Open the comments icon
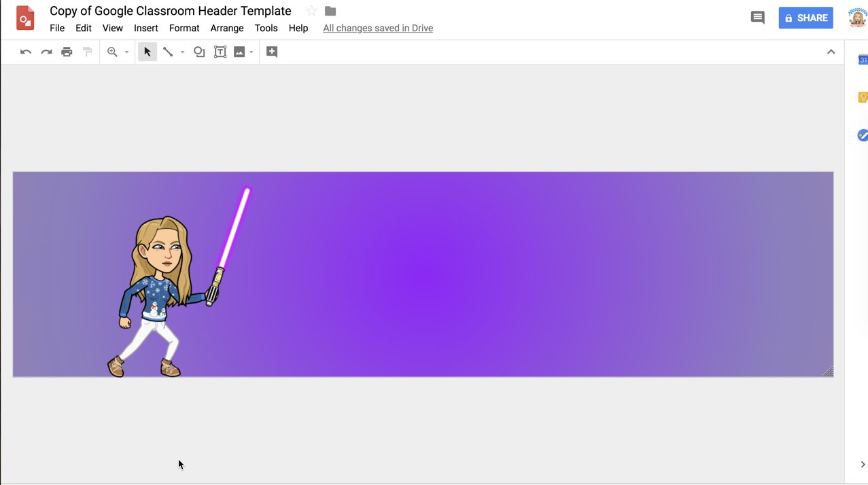 (x=757, y=18)
